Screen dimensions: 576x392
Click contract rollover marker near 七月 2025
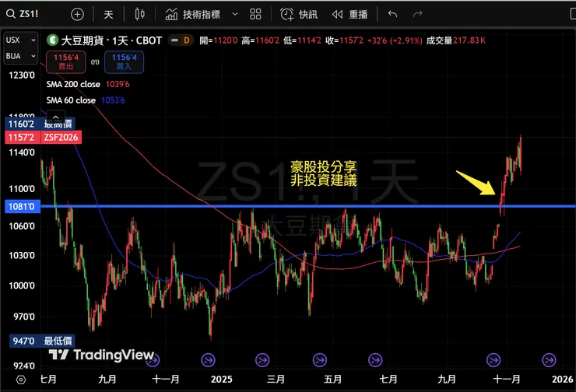click(375, 360)
